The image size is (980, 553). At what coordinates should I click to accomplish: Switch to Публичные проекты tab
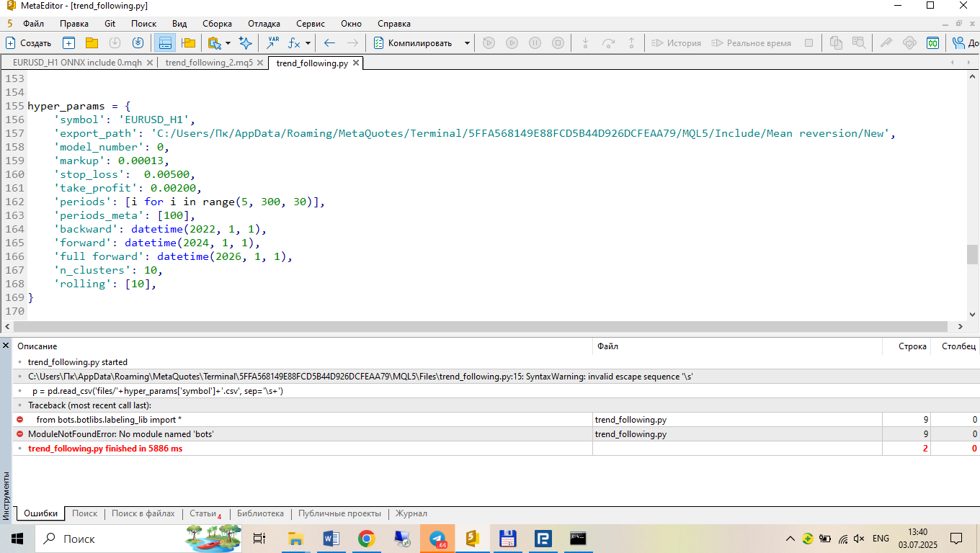point(339,513)
